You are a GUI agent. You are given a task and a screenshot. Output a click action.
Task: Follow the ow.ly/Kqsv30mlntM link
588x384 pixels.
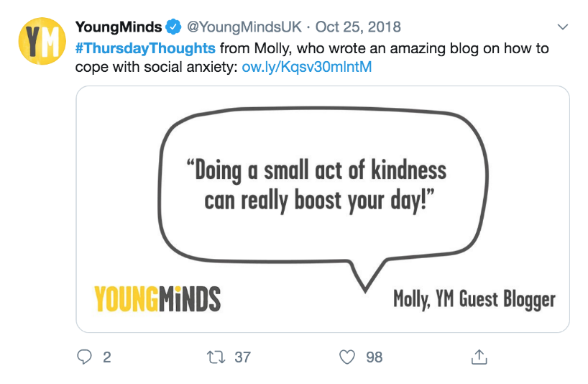[307, 67]
